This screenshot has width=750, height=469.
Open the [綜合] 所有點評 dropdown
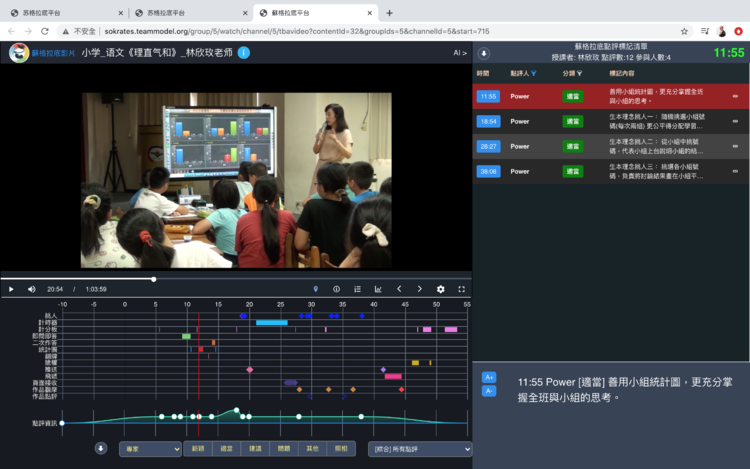[x=419, y=449]
